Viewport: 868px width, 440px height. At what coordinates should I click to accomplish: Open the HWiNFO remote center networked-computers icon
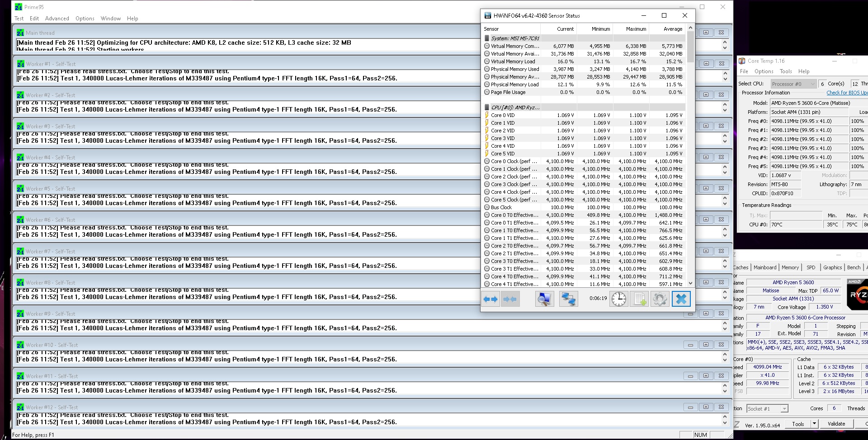[568, 299]
